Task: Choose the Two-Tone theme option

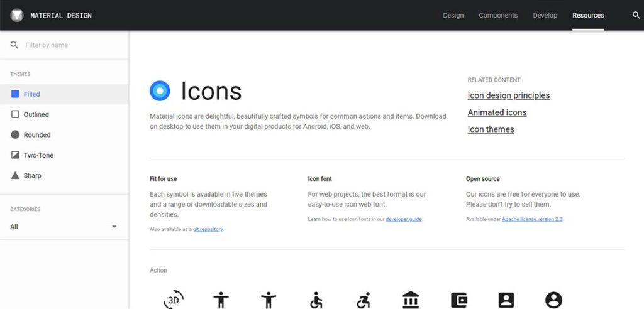Action: pos(38,155)
